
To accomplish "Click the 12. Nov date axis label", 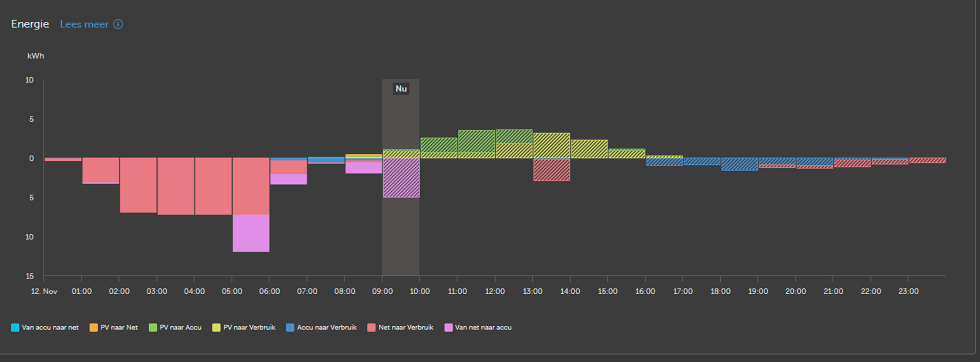I will 44,292.
